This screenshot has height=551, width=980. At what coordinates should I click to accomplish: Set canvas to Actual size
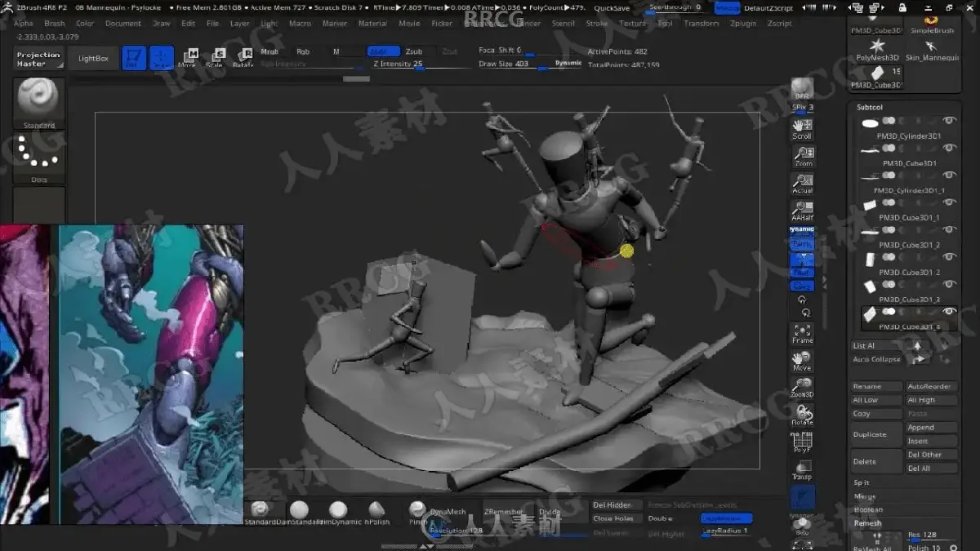click(802, 183)
